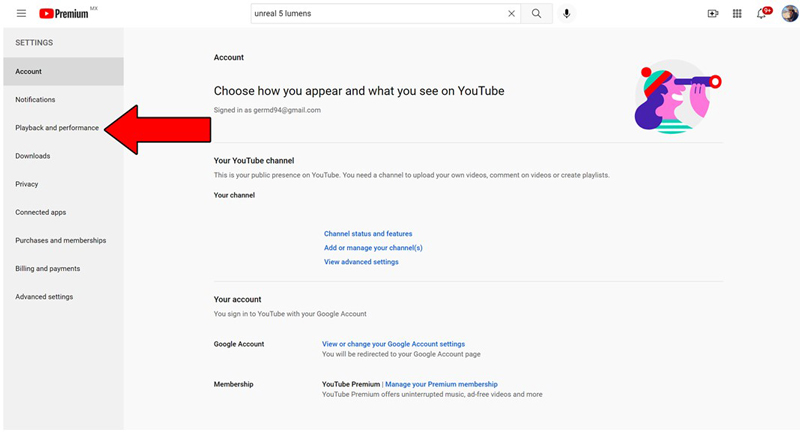This screenshot has width=800, height=434.
Task: Select Account in settings sidebar
Action: (x=63, y=71)
